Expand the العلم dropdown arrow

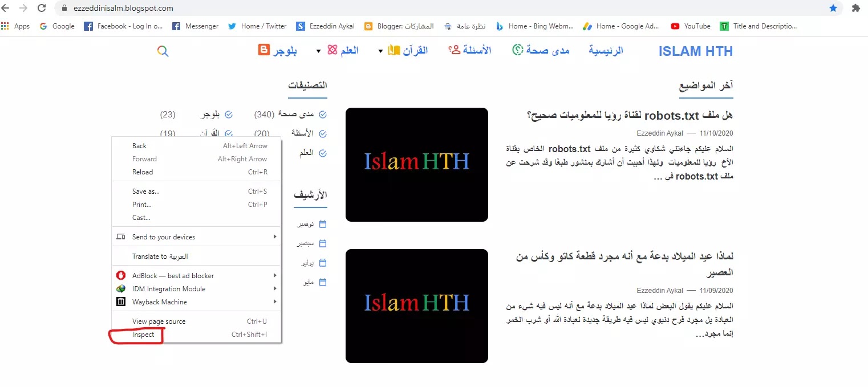click(x=318, y=51)
